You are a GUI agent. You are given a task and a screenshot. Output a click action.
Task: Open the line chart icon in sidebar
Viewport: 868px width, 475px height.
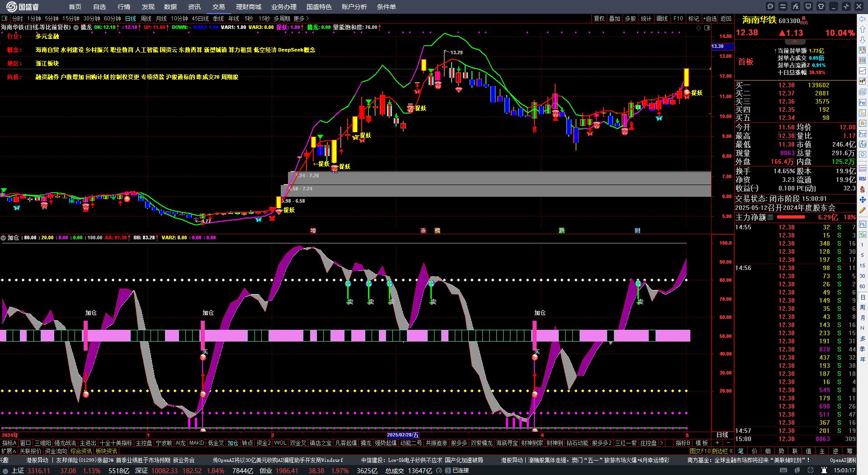[863, 71]
